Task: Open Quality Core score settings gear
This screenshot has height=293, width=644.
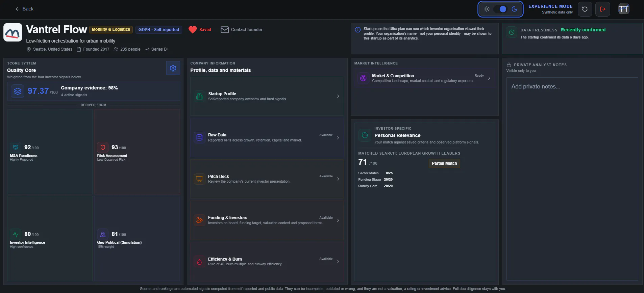Action: (173, 68)
